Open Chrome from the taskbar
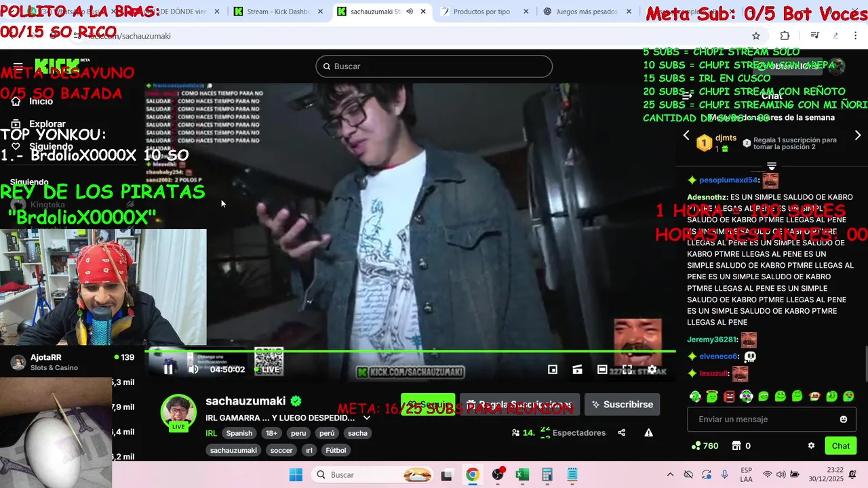This screenshot has height=488, width=868. point(473,474)
